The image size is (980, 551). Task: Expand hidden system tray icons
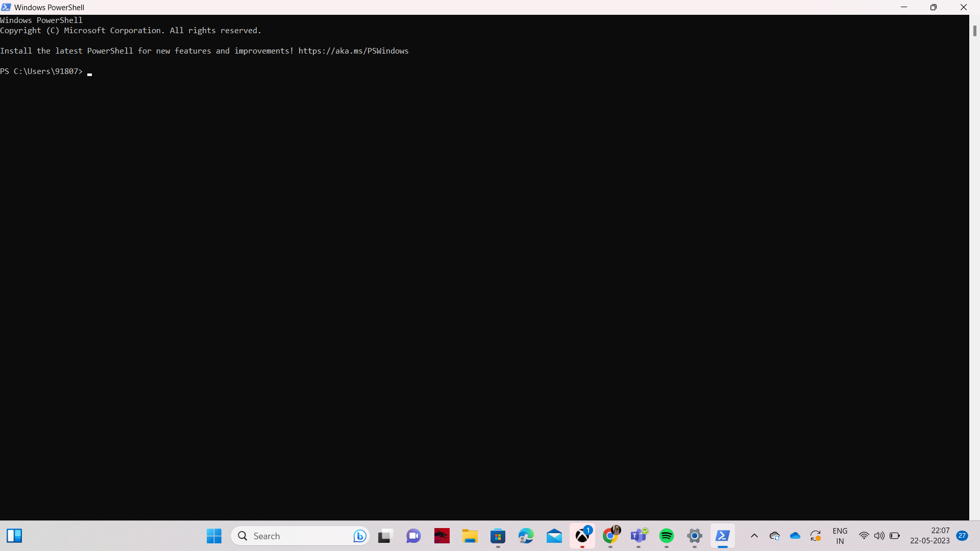click(754, 536)
